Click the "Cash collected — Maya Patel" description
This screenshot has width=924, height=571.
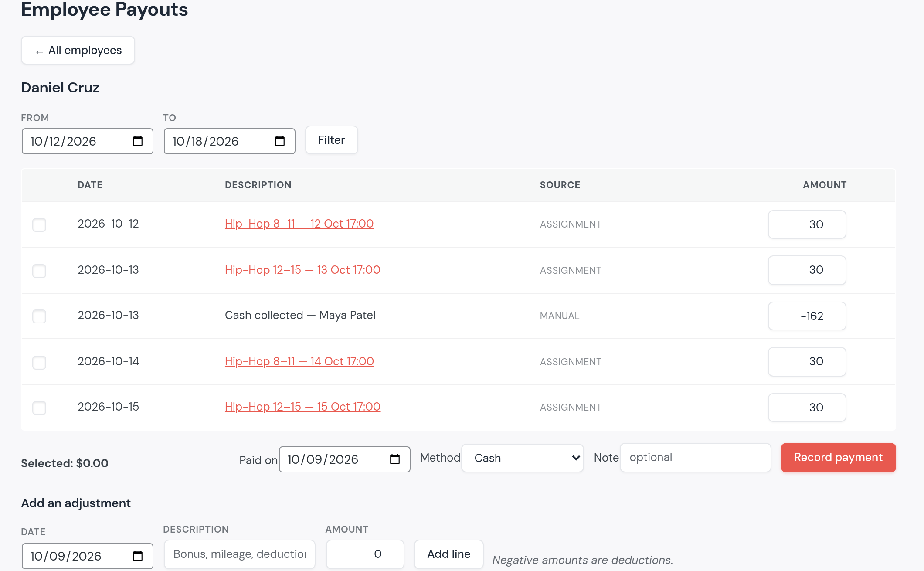pos(300,315)
